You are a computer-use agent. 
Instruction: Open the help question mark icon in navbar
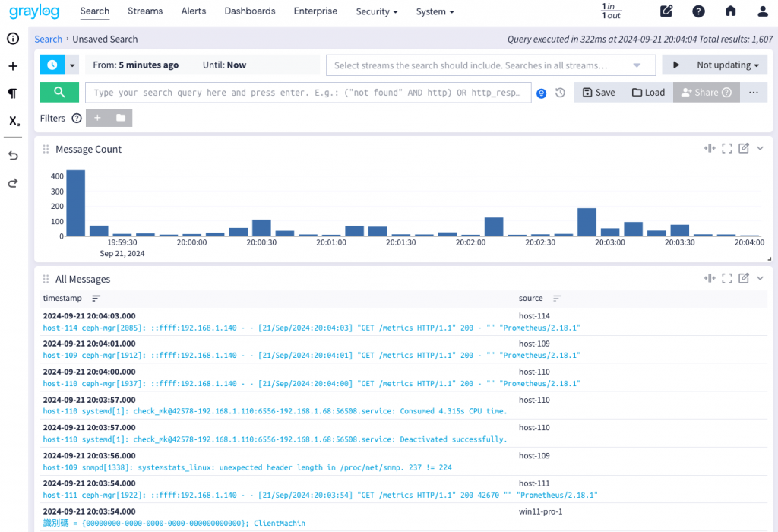coord(699,11)
